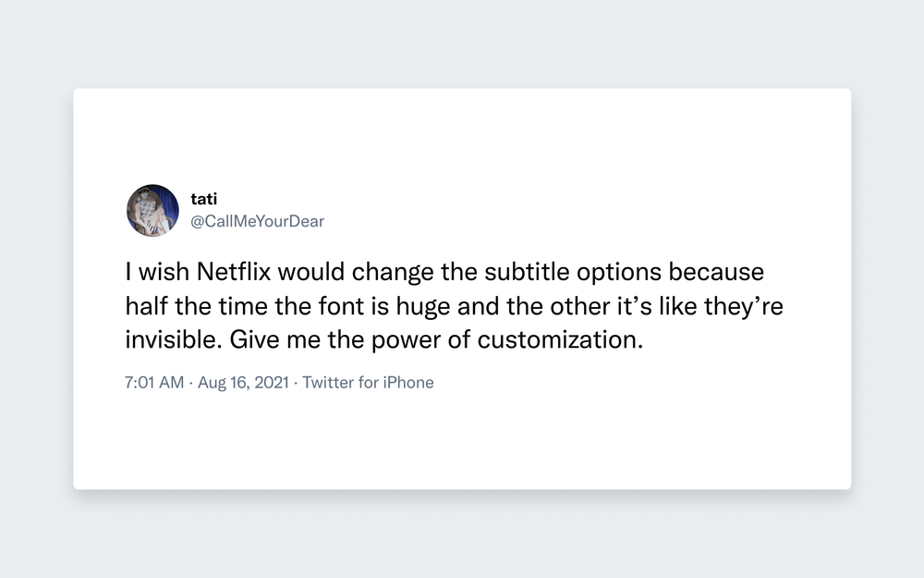Select the word invisible in the tweet
Screen dimensions: 924x578
tap(174, 339)
